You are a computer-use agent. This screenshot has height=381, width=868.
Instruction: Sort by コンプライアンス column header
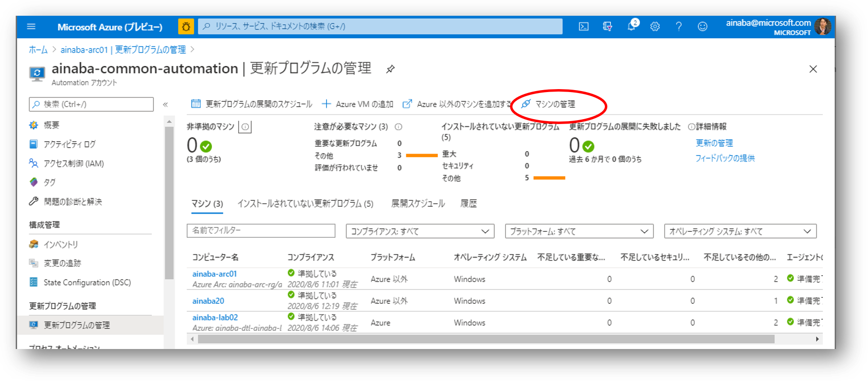pyautogui.click(x=311, y=257)
